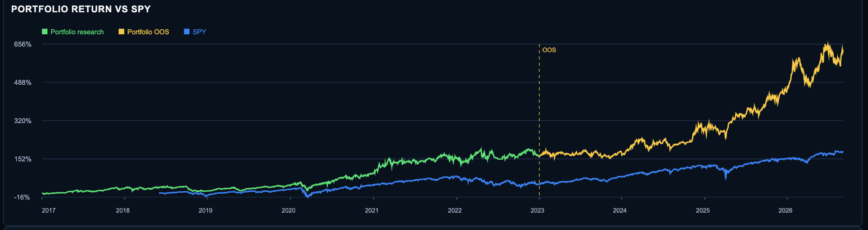Image resolution: width=868 pixels, height=230 pixels.
Task: Click the 2026 x-axis label
Action: (785, 211)
